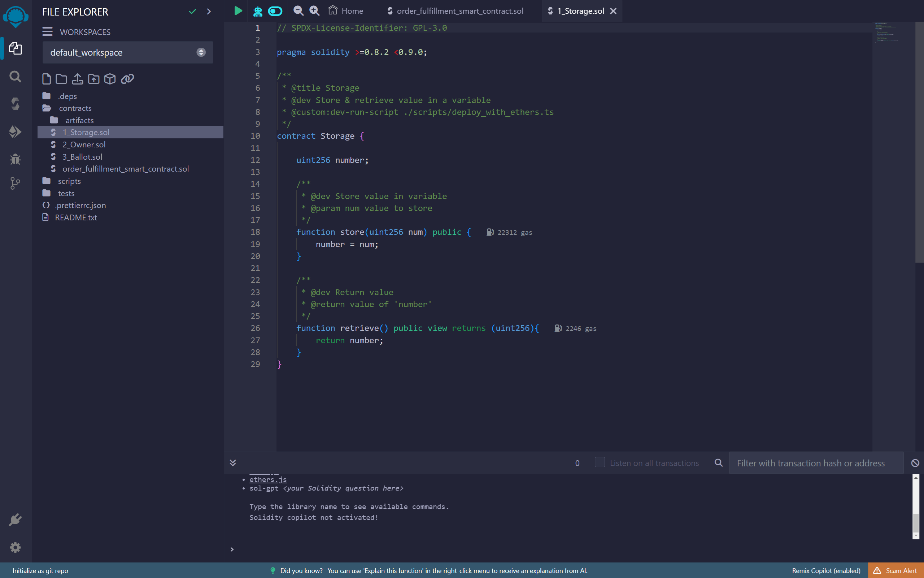Open the workspaces hamburger menu

(47, 31)
